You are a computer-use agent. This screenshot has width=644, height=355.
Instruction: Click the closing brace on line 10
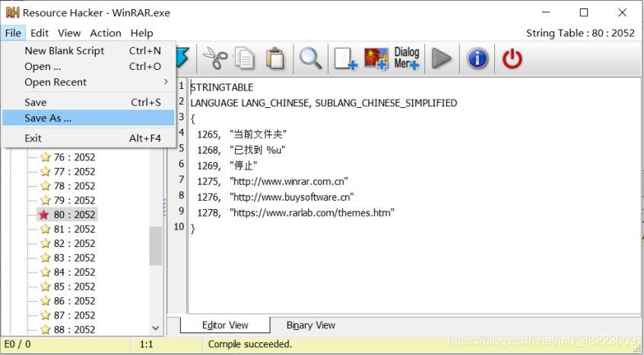(x=192, y=228)
